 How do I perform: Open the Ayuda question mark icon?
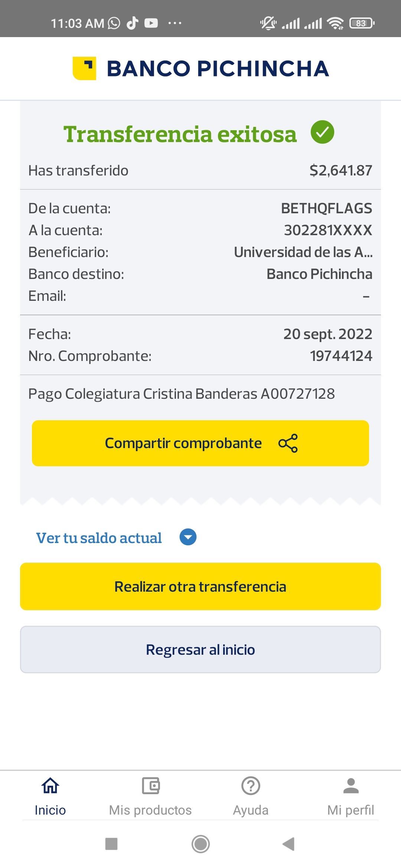[x=251, y=786]
